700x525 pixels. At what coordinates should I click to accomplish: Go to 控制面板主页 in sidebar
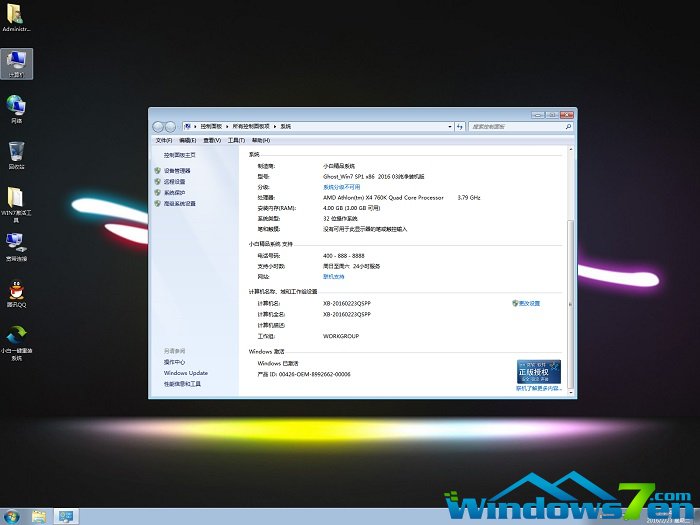click(179, 155)
